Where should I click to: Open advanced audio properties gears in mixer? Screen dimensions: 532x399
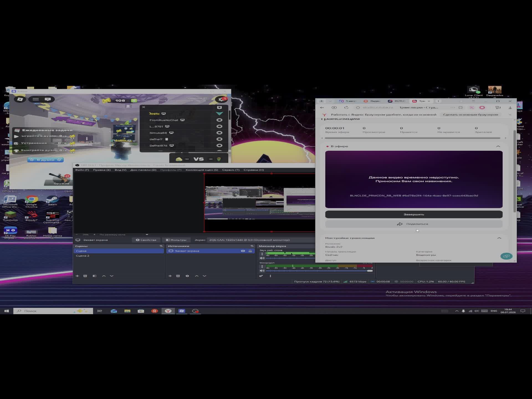[261, 276]
